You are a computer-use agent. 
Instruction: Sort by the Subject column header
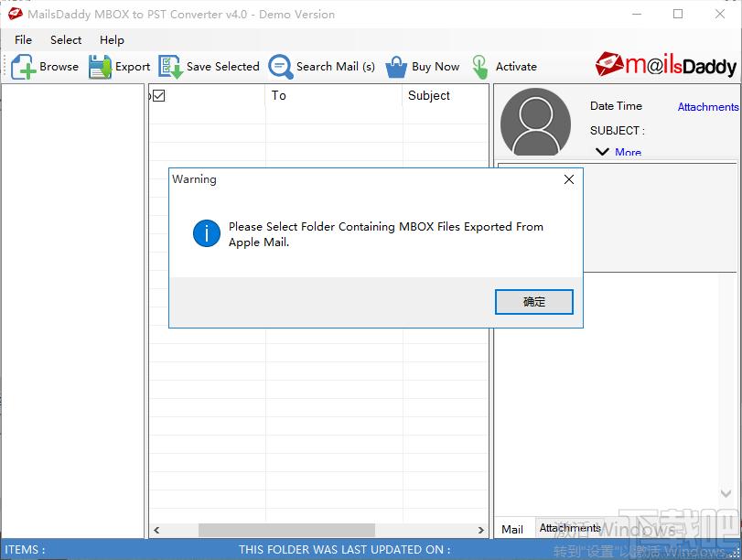click(x=446, y=96)
